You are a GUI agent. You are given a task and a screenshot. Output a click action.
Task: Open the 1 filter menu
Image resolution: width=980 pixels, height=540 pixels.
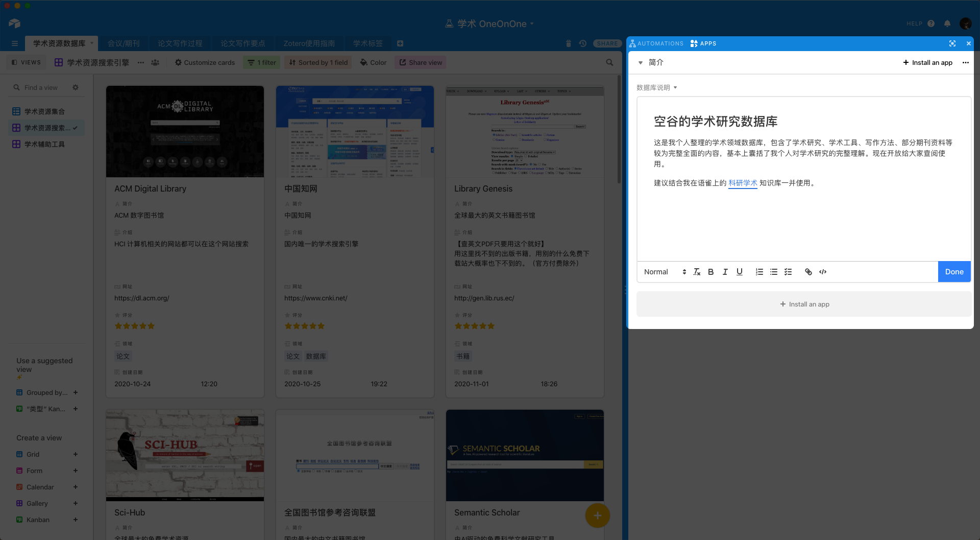(262, 62)
